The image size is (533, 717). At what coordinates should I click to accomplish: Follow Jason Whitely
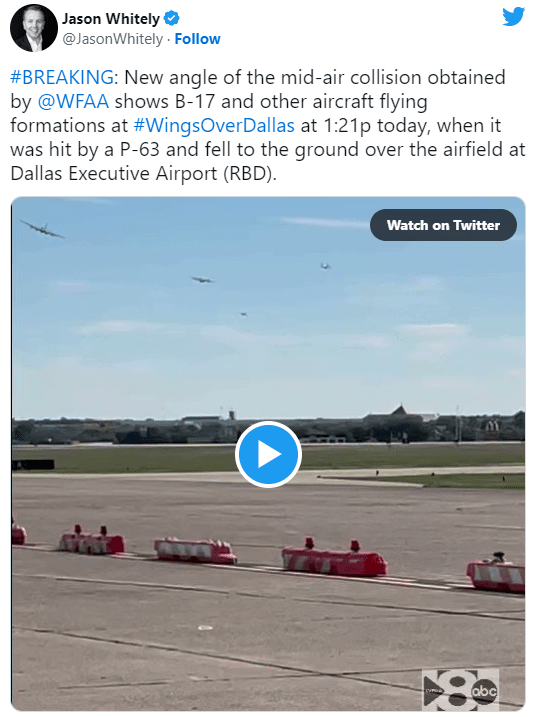[197, 39]
